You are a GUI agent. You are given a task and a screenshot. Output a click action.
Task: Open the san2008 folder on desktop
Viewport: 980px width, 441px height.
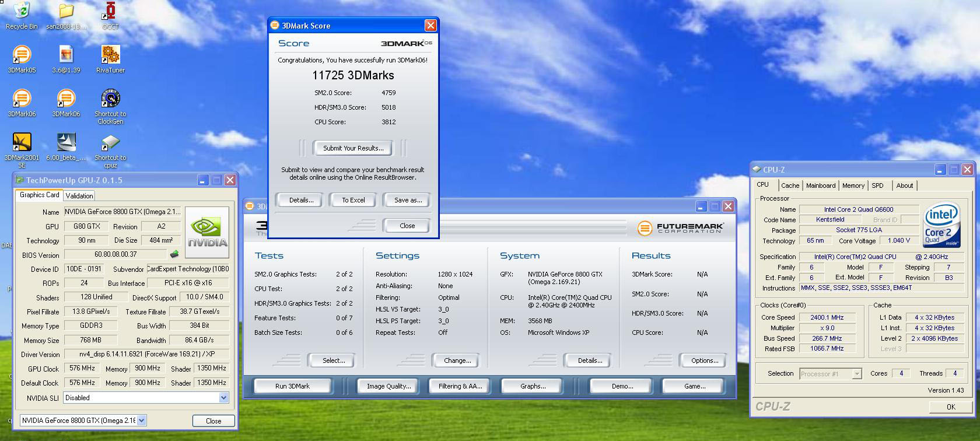click(66, 16)
